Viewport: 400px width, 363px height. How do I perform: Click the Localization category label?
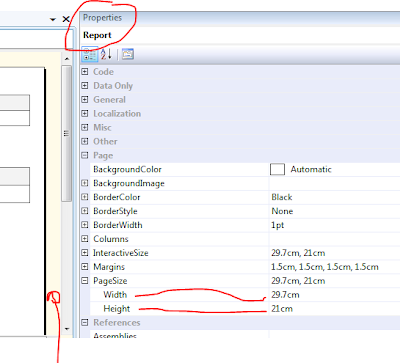pos(117,113)
